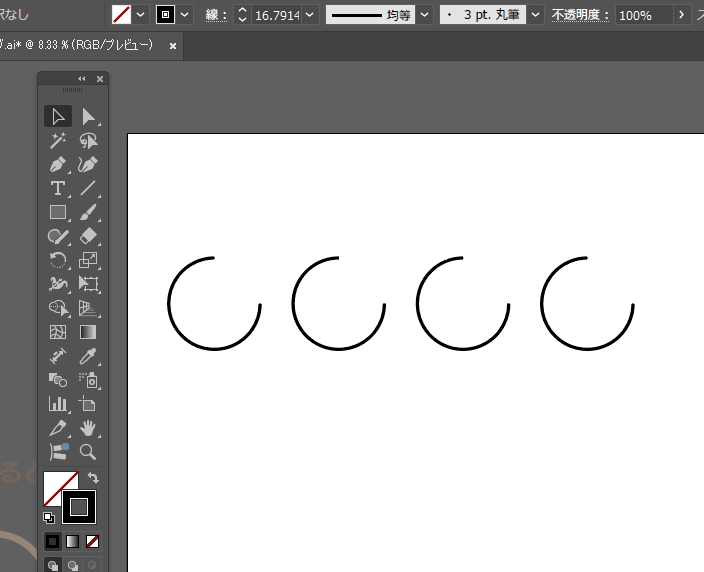Select the Paintbrush tool
Image resolution: width=704 pixels, height=572 pixels.
click(x=88, y=212)
